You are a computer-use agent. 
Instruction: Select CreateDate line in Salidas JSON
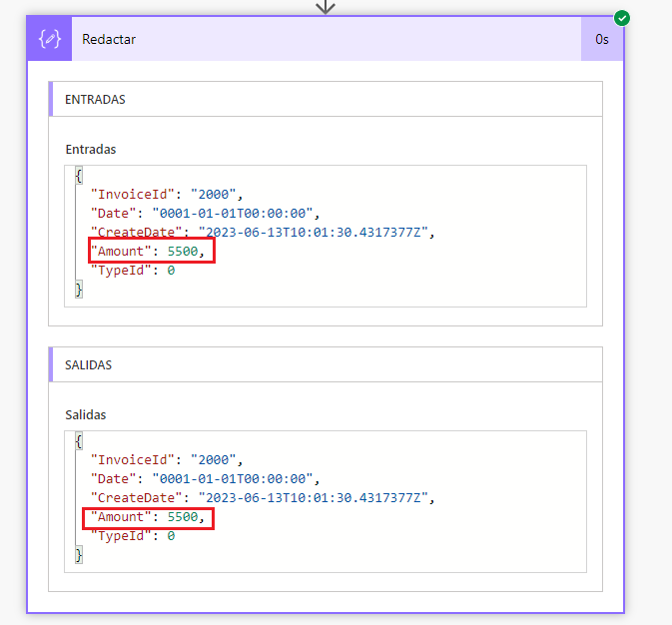click(x=263, y=497)
